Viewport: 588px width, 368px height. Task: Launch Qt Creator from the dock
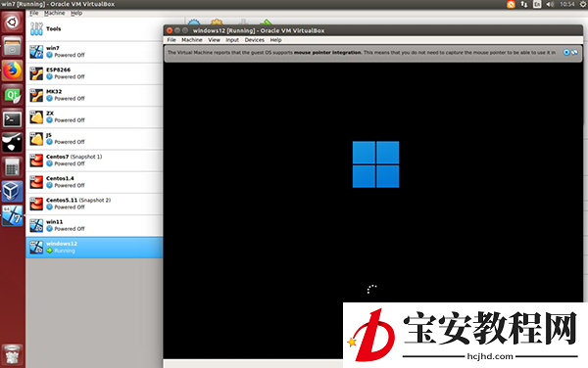pos(12,95)
